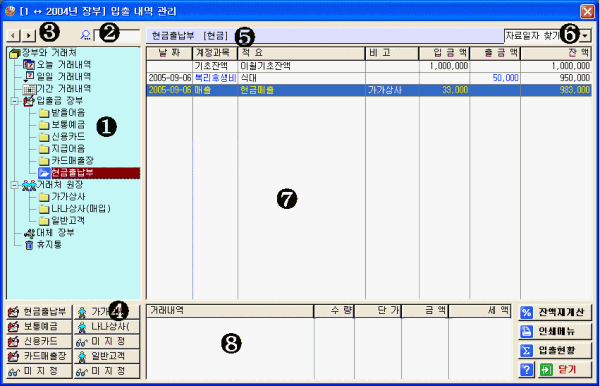Open the 오늘 거래내역 calendar icon item
This screenshot has width=600, height=386.
pos(29,64)
